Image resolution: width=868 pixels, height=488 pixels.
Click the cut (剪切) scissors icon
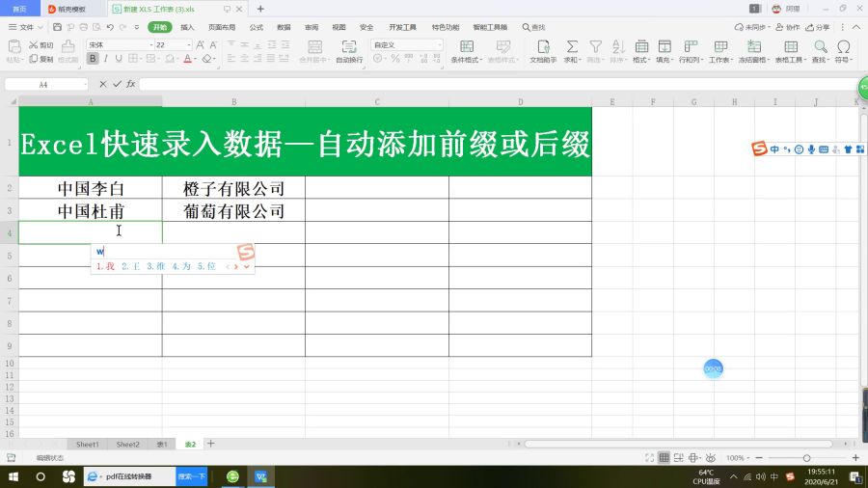(34, 45)
